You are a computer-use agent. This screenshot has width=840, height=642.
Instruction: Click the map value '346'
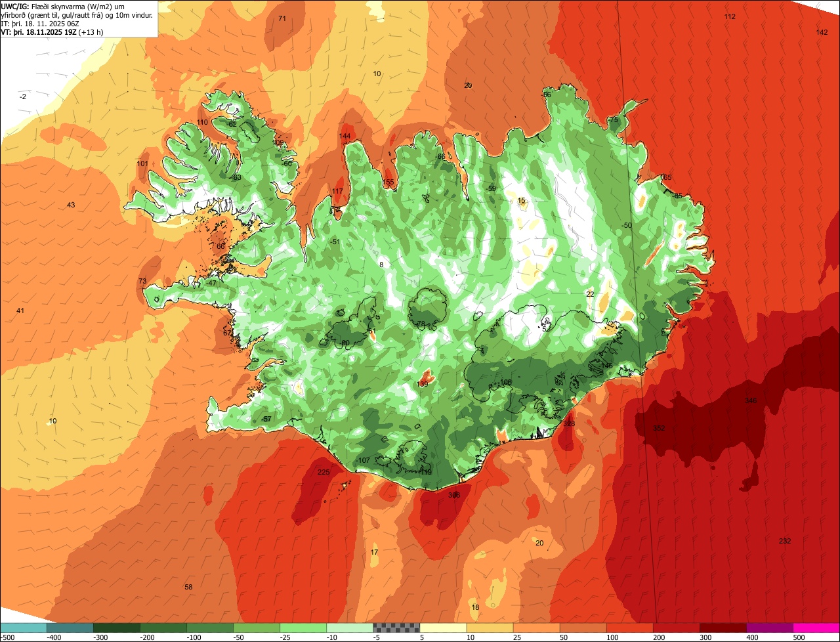pos(751,400)
